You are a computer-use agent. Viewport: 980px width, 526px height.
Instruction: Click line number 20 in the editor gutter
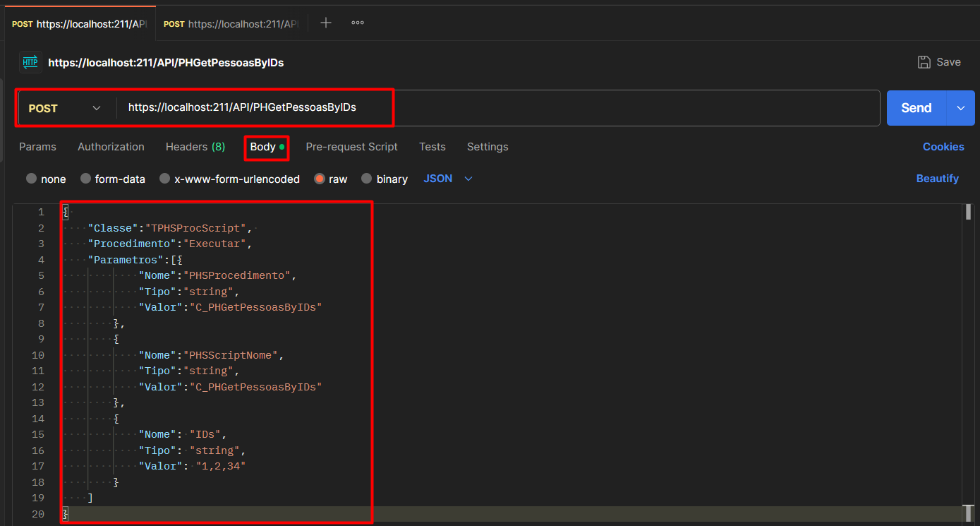click(37, 514)
